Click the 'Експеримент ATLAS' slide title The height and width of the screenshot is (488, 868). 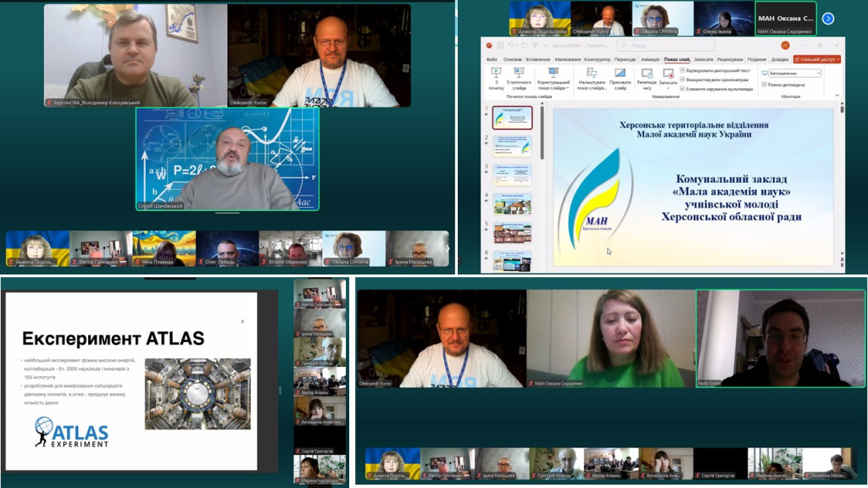pyautogui.click(x=113, y=338)
